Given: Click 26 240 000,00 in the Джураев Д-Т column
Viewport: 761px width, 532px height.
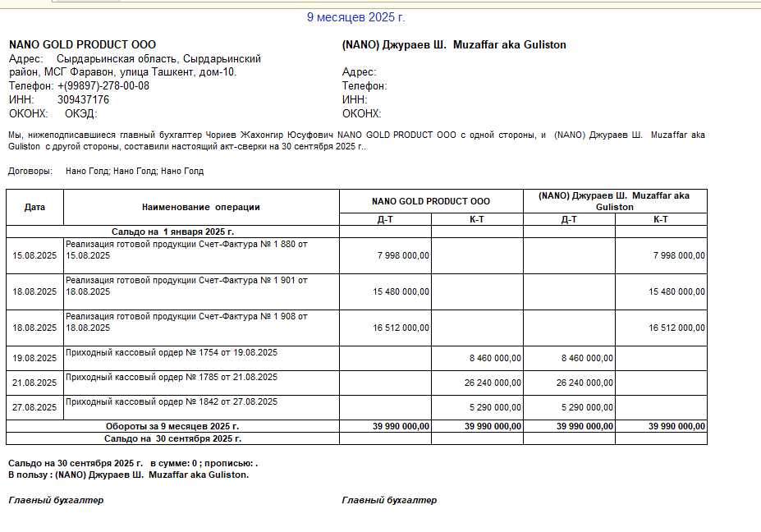Looking at the screenshot, I should (585, 383).
